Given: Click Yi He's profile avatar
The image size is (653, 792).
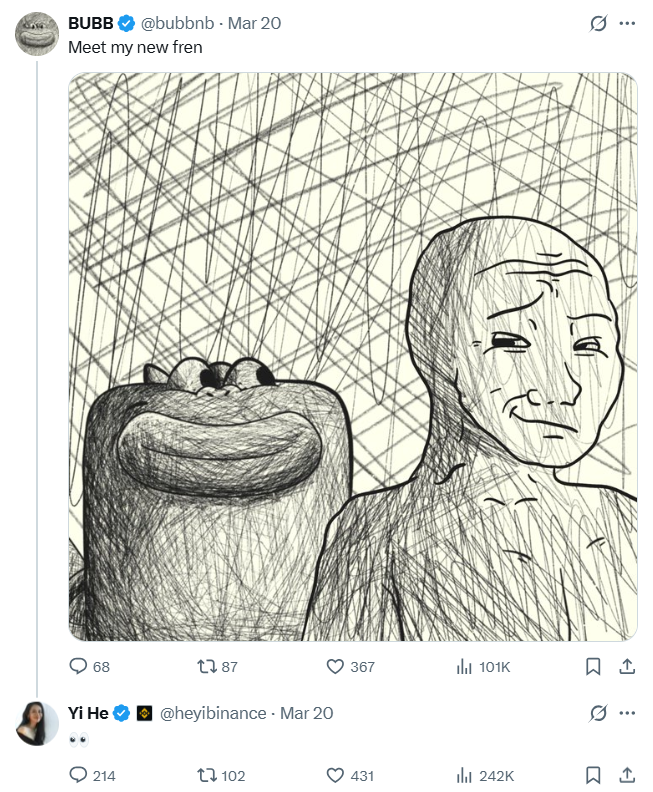Looking at the screenshot, I should coord(38,723).
